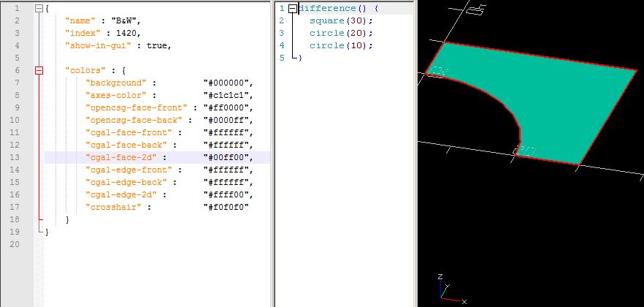
Task: Click the "opencsg-face-front" key
Action: pyautogui.click(x=137, y=107)
